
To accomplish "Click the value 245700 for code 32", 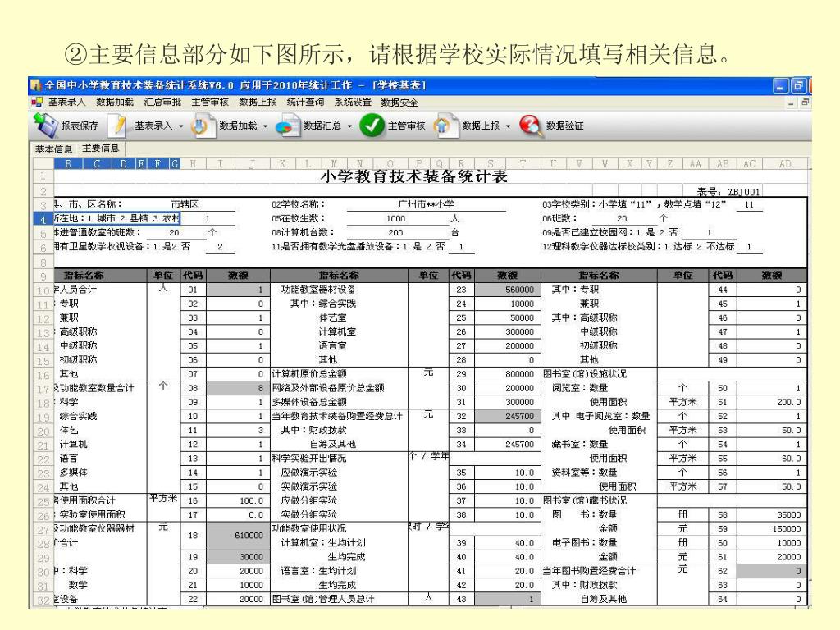I will coord(508,416).
